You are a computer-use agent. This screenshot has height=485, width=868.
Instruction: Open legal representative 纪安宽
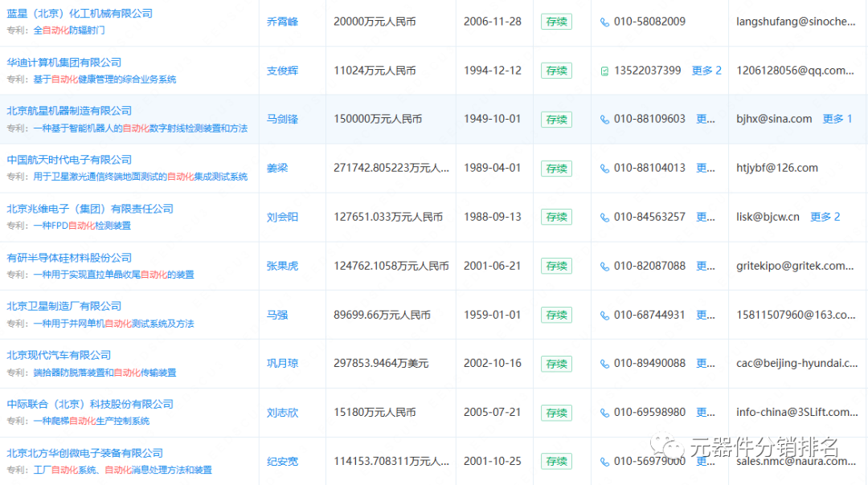click(282, 461)
